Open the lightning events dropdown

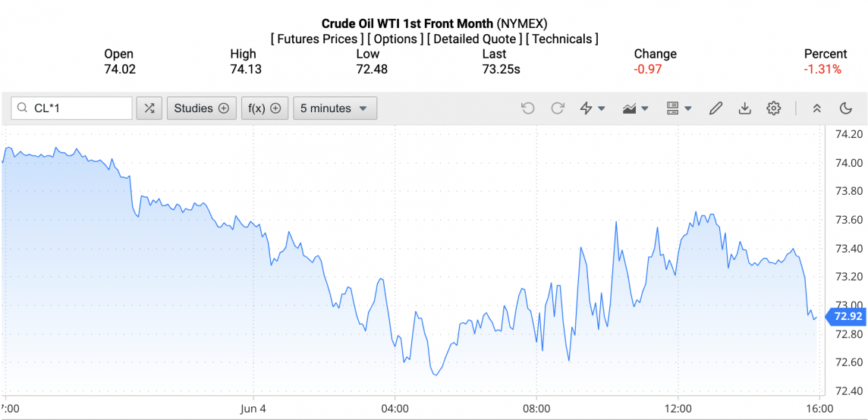pyautogui.click(x=592, y=108)
